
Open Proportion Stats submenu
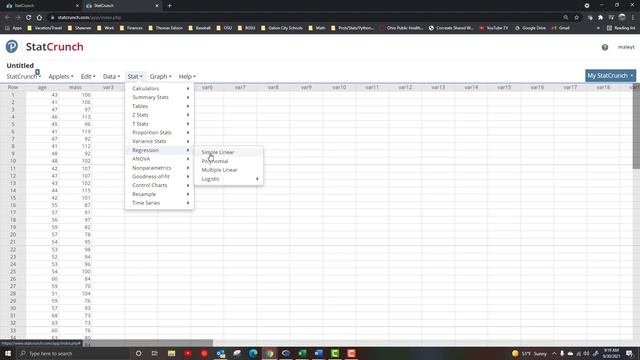point(159,132)
